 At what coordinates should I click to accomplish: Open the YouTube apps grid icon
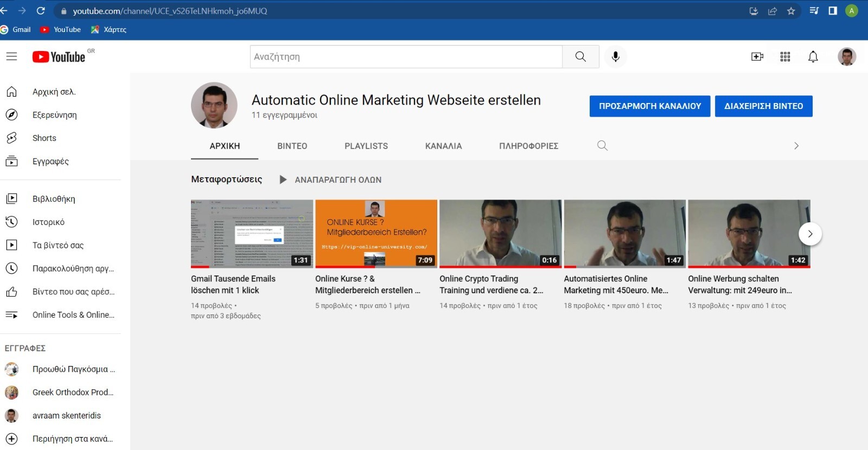click(785, 56)
